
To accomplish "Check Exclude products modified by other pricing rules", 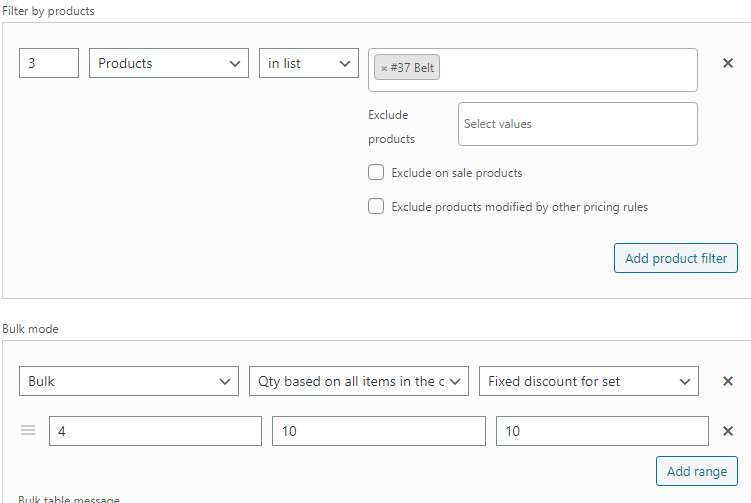I will (x=376, y=206).
